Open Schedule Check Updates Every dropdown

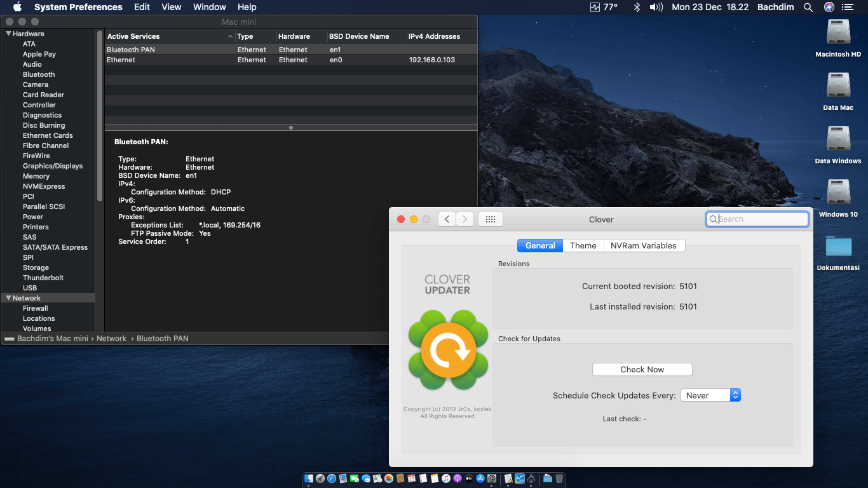pyautogui.click(x=710, y=395)
